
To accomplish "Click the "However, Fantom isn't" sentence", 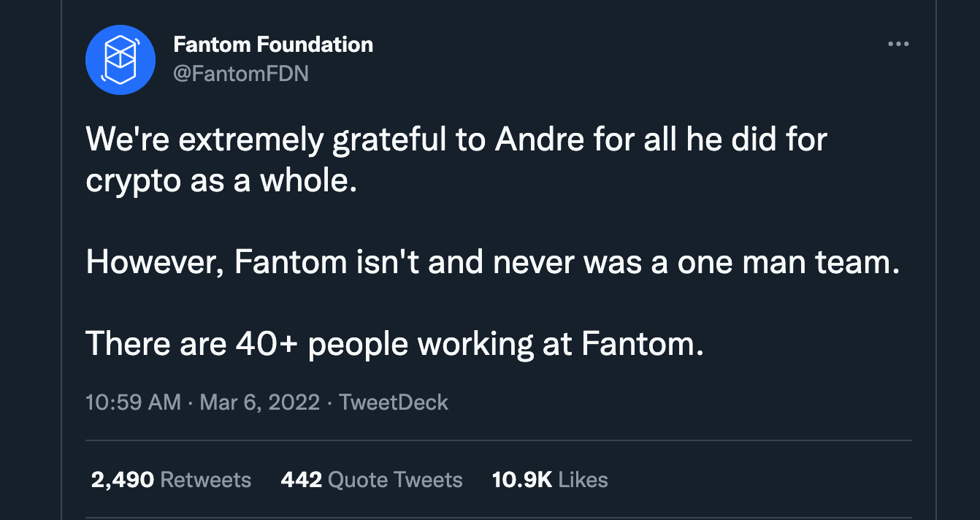I will [491, 262].
